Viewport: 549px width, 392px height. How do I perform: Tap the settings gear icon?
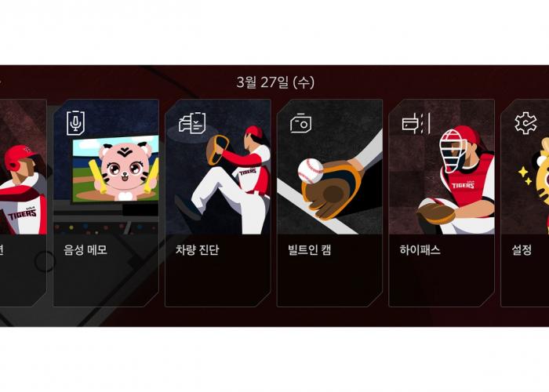(x=526, y=123)
